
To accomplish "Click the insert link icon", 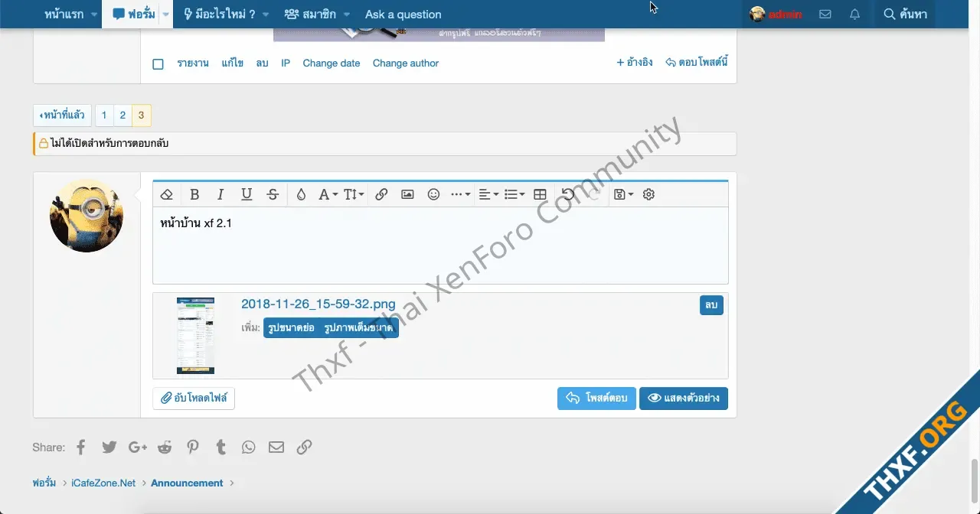I will pyautogui.click(x=381, y=194).
